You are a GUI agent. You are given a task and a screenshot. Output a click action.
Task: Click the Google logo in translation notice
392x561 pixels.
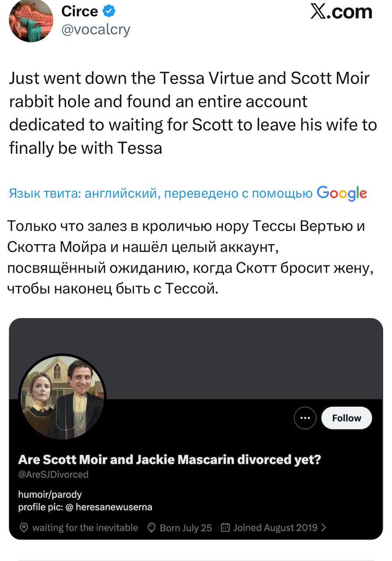(x=342, y=193)
